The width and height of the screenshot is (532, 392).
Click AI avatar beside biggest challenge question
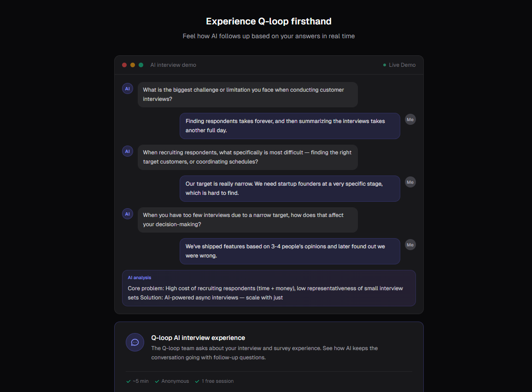pyautogui.click(x=128, y=88)
